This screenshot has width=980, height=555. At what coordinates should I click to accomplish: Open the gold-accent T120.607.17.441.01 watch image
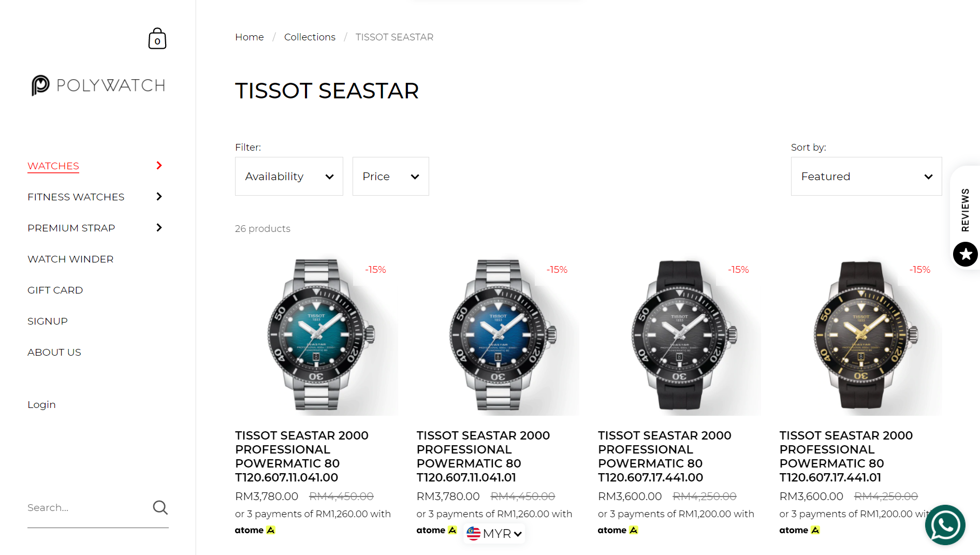click(860, 335)
